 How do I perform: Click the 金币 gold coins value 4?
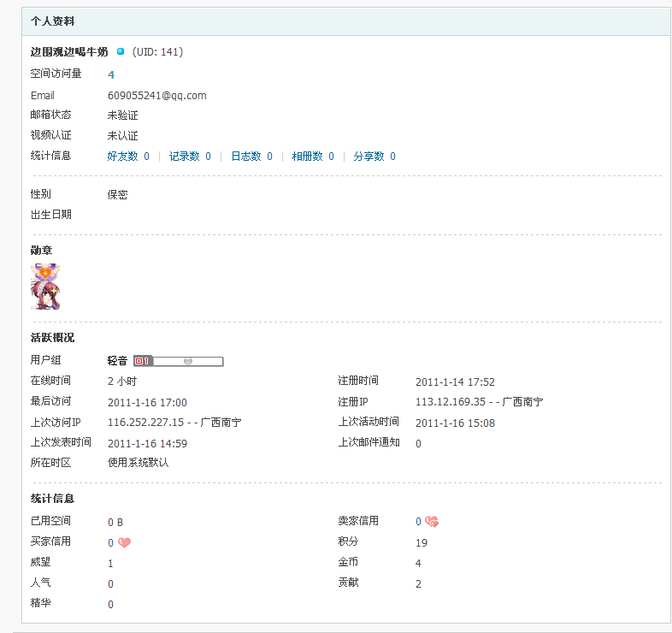(x=418, y=563)
